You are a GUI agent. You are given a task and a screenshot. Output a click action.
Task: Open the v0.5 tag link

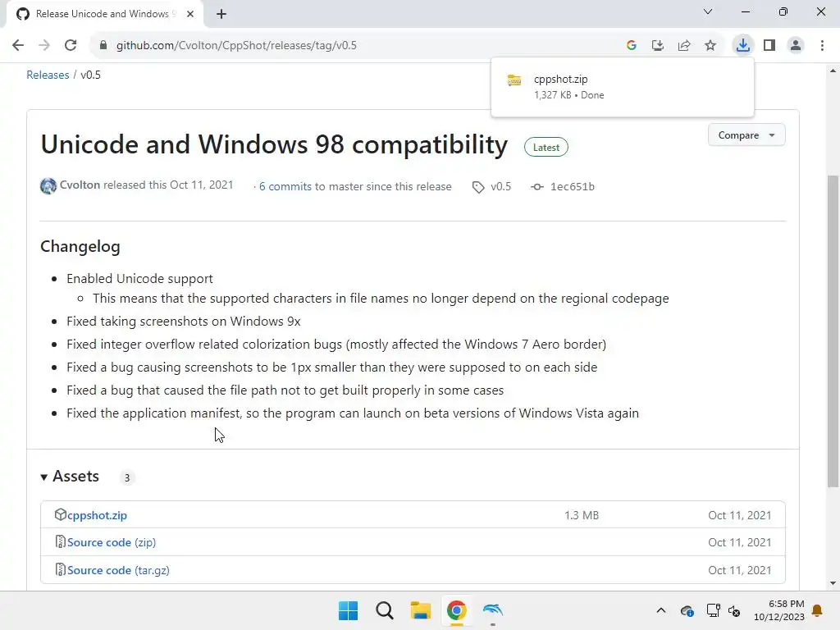501,186
